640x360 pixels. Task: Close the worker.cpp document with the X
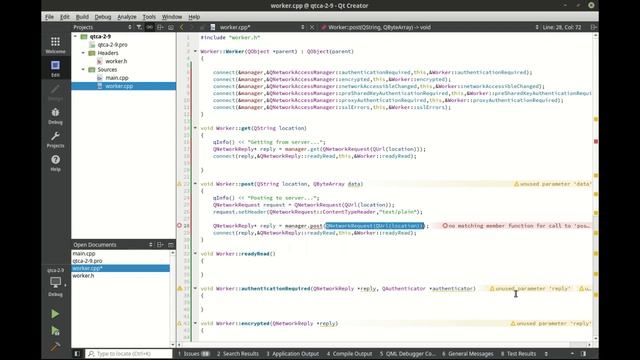pos(312,27)
